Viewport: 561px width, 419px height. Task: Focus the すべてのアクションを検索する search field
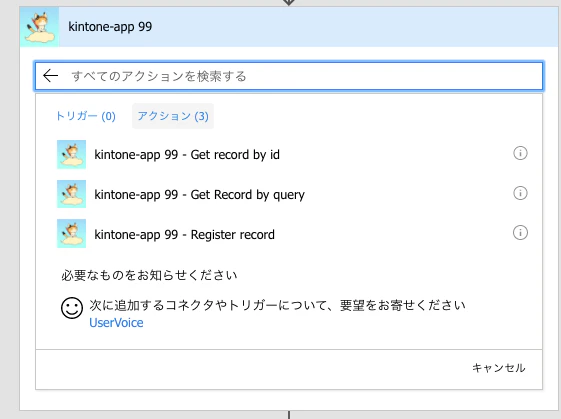click(289, 76)
